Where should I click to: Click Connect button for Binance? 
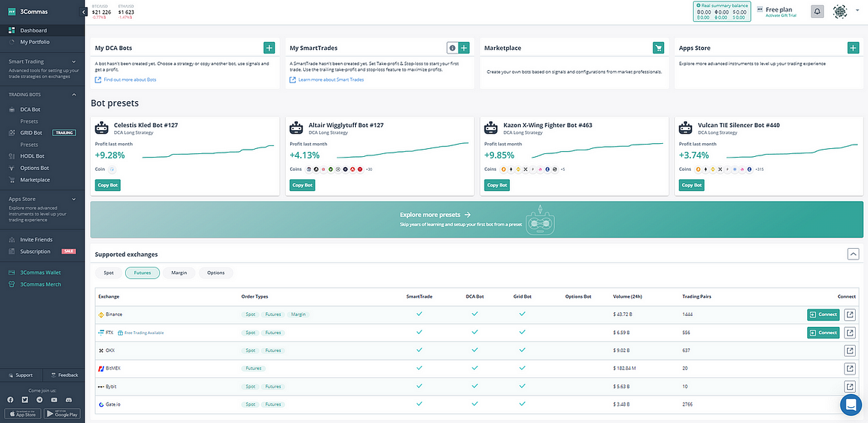pyautogui.click(x=823, y=315)
